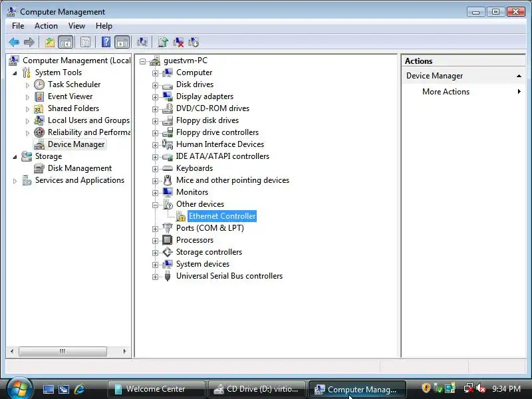Screen dimensions: 532x399
Task: Select Local Users and Groups node
Action: (x=88, y=120)
